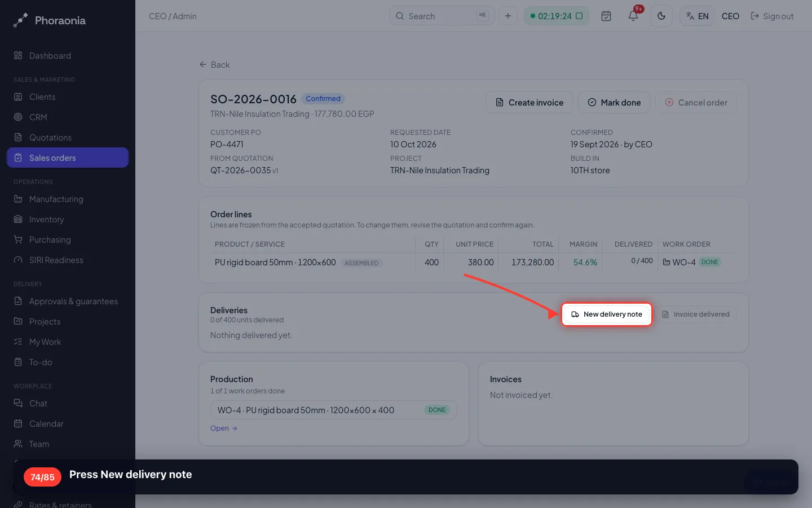Click Create invoice button
The width and height of the screenshot is (812, 508).
click(529, 103)
